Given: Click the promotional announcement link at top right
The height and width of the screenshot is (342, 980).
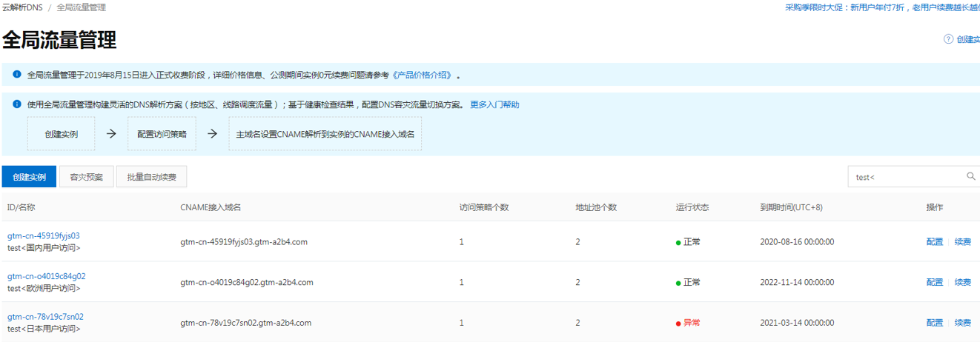Looking at the screenshot, I should pyautogui.click(x=882, y=7).
